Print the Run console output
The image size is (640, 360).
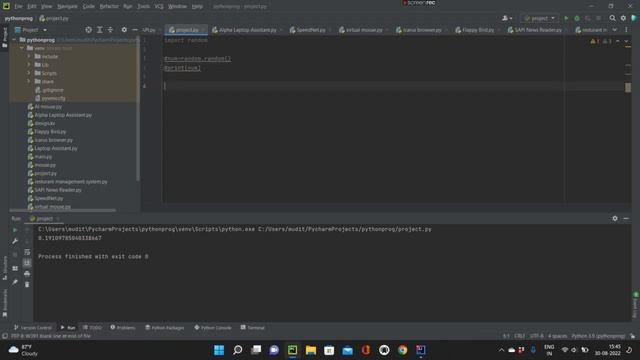[27, 273]
